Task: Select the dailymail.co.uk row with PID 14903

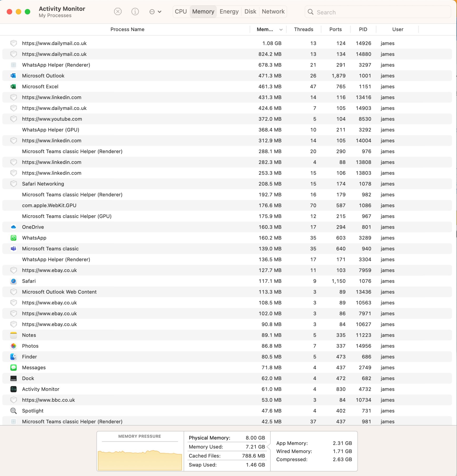Action: coord(227,108)
